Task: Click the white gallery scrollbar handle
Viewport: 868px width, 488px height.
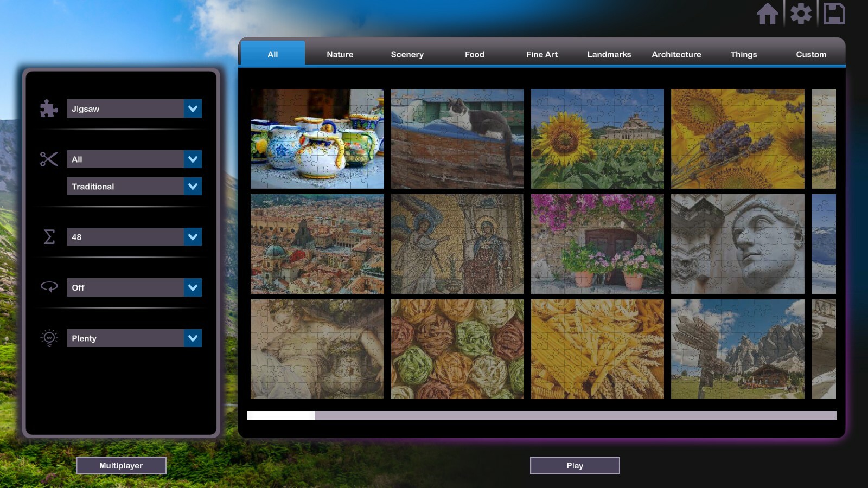Action: tap(281, 415)
